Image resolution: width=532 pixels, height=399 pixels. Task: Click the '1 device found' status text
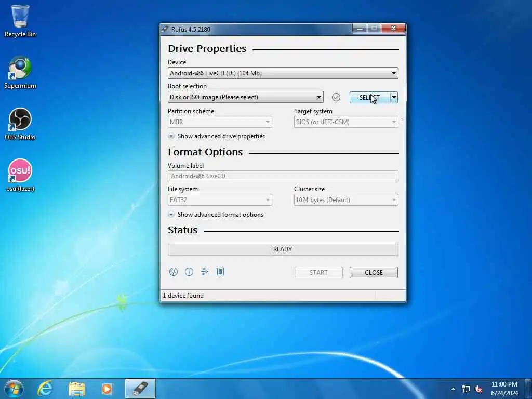[x=183, y=296]
